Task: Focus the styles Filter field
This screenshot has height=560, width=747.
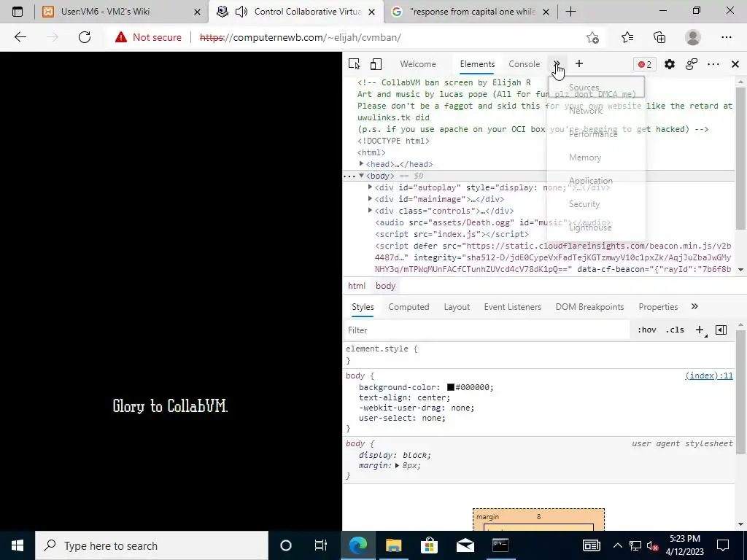Action: point(487,330)
